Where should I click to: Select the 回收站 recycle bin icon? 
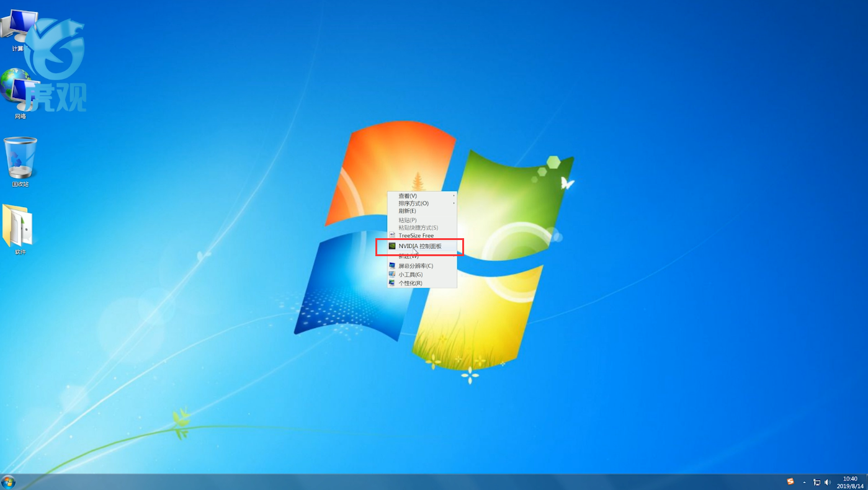click(20, 162)
